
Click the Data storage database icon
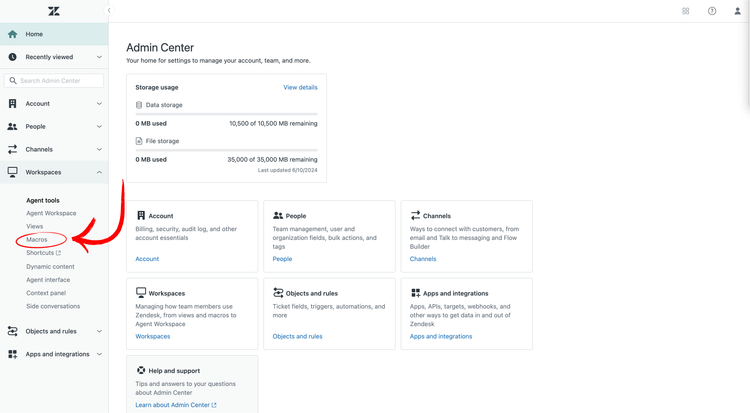pos(139,105)
